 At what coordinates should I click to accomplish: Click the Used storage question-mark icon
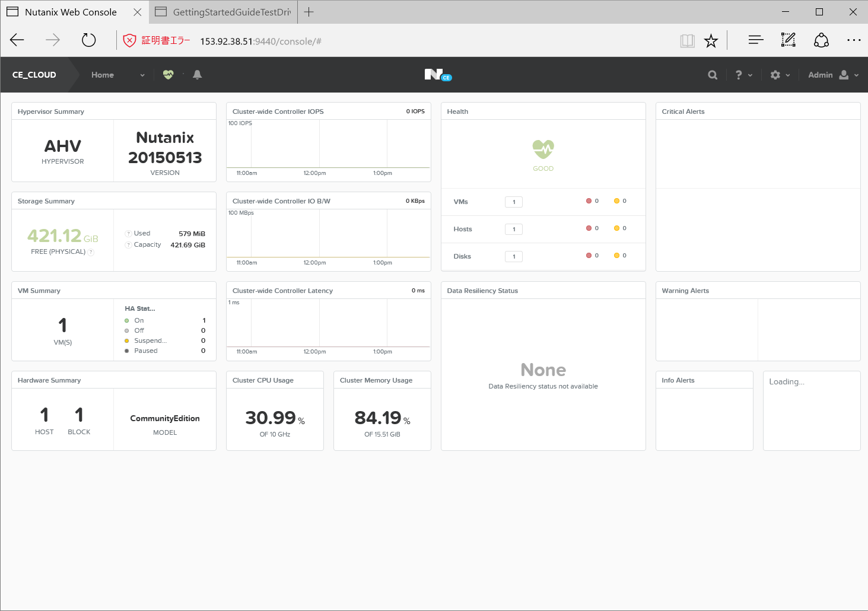[128, 234]
